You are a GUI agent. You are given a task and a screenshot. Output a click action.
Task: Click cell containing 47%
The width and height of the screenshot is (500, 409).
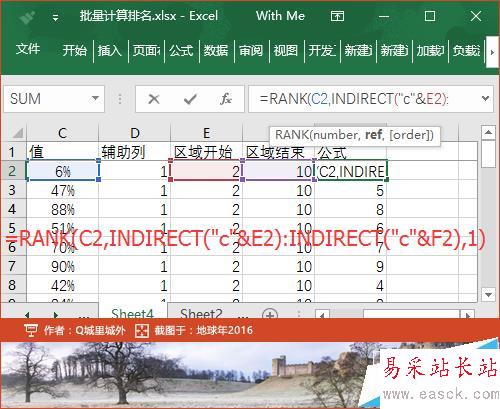pyautogui.click(x=63, y=191)
